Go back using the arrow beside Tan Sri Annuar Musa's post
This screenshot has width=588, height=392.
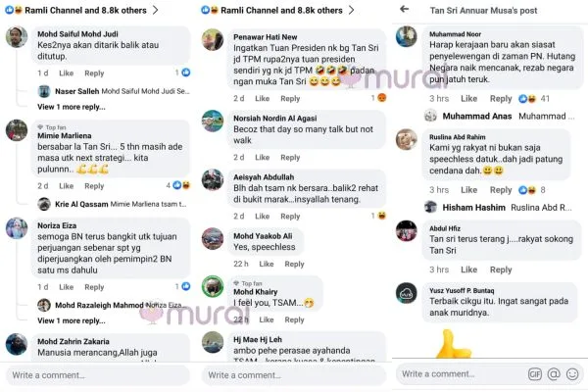(404, 9)
